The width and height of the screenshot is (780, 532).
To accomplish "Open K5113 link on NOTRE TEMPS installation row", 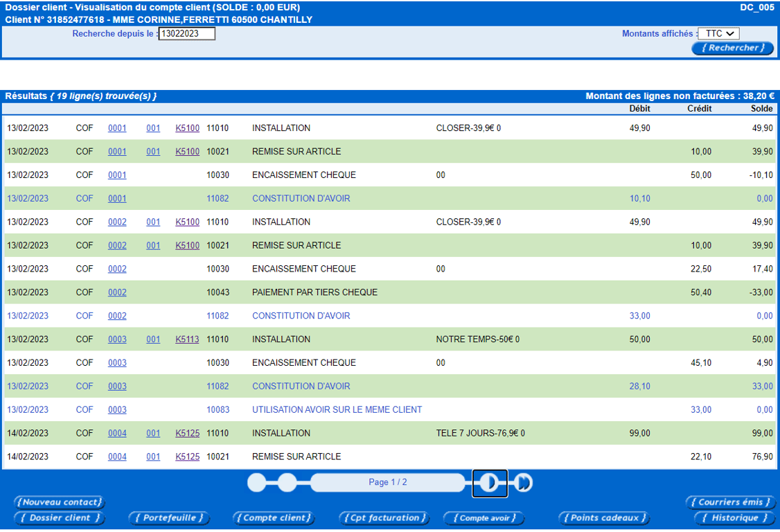I will pos(187,339).
